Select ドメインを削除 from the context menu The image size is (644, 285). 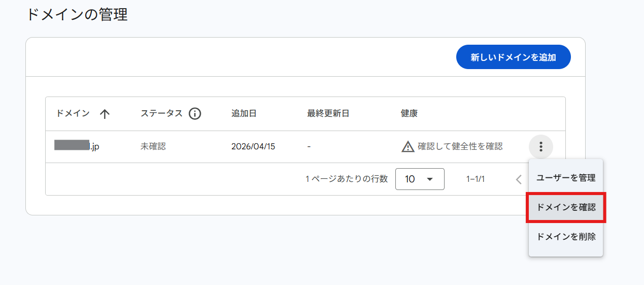coord(566,237)
